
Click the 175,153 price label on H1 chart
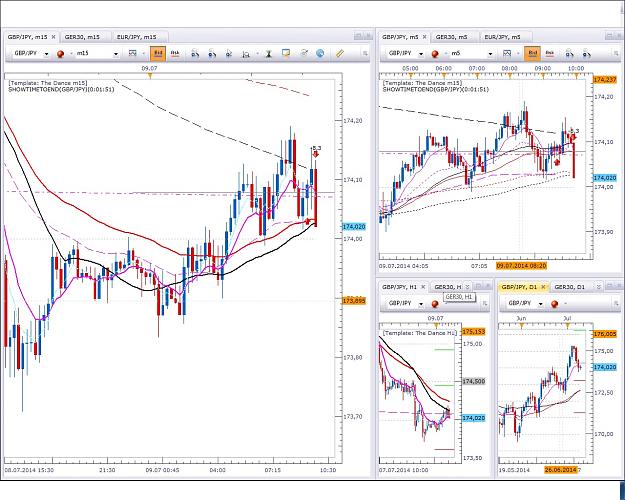tap(474, 332)
